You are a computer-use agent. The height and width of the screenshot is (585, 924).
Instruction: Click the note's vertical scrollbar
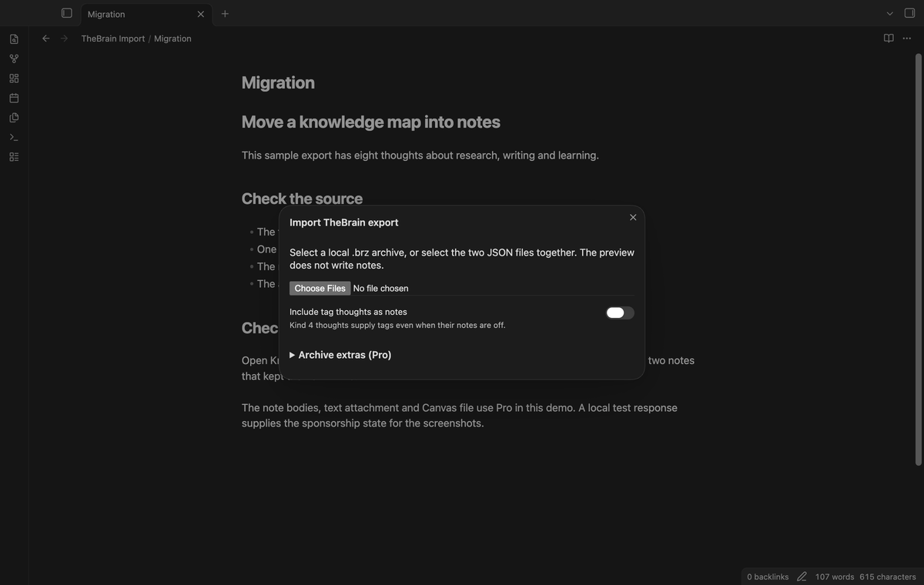point(918,259)
